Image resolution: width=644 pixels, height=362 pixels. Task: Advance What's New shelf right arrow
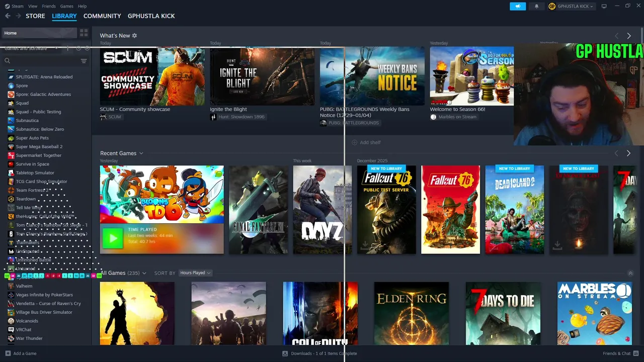pos(629,36)
